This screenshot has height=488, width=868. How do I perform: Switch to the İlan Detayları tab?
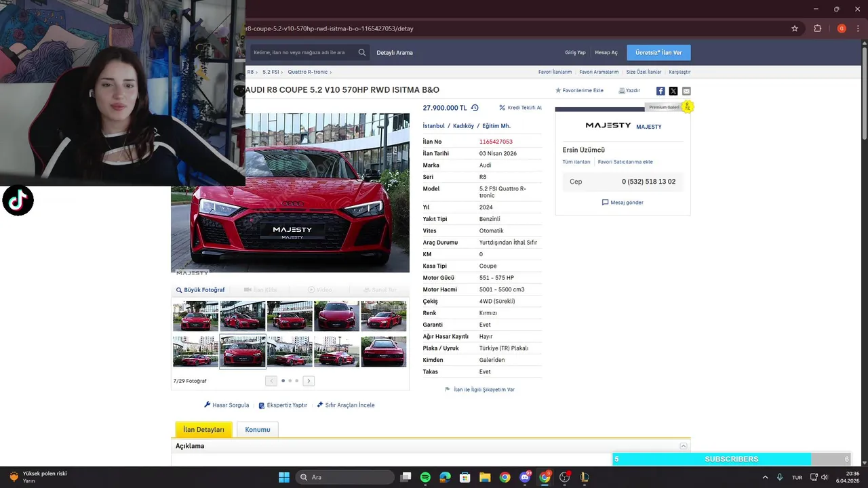point(203,430)
